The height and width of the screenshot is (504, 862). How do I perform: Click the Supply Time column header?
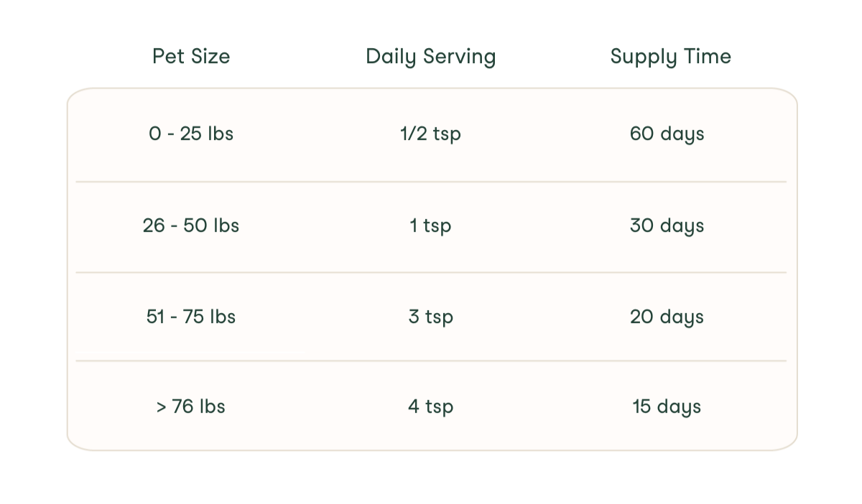[x=670, y=57]
